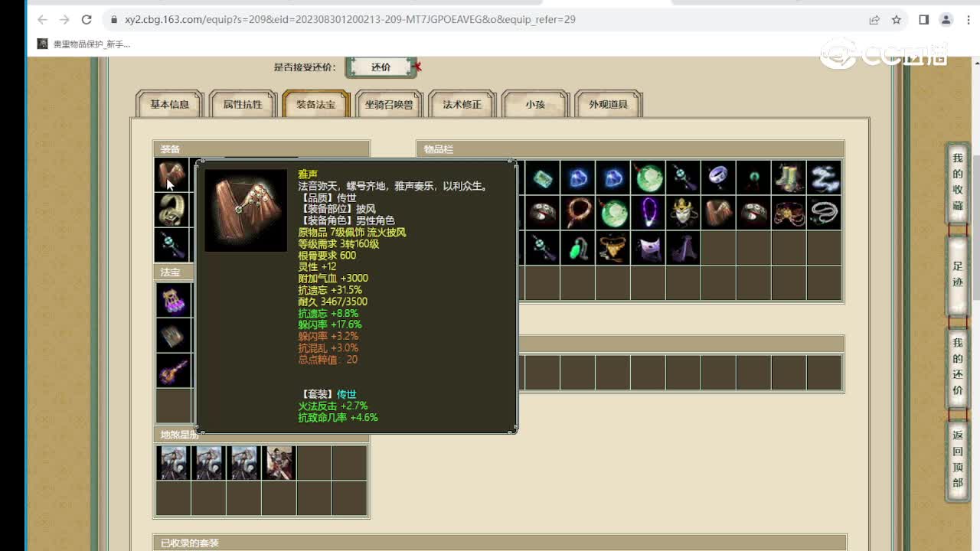Open the green jade pendant in the third inventory row
The height and width of the screenshot is (551, 980).
[578, 248]
